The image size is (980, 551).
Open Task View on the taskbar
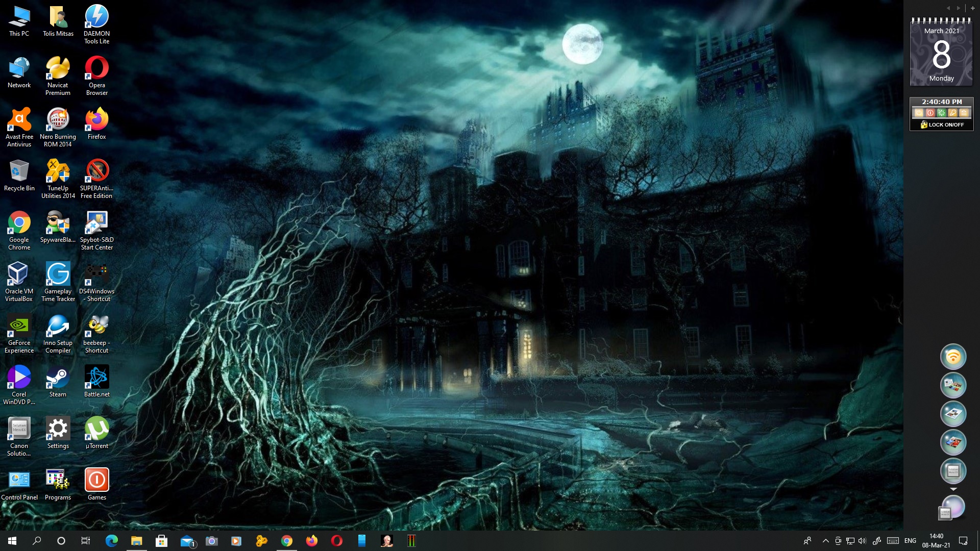click(x=86, y=541)
